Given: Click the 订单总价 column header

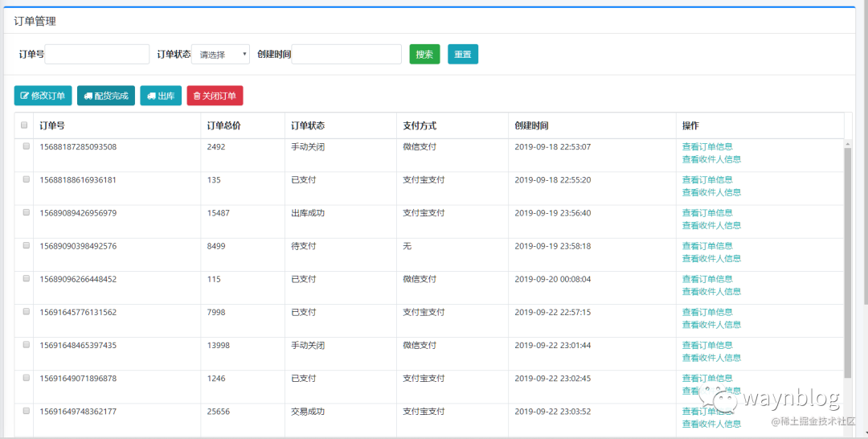Looking at the screenshot, I should coord(223,125).
